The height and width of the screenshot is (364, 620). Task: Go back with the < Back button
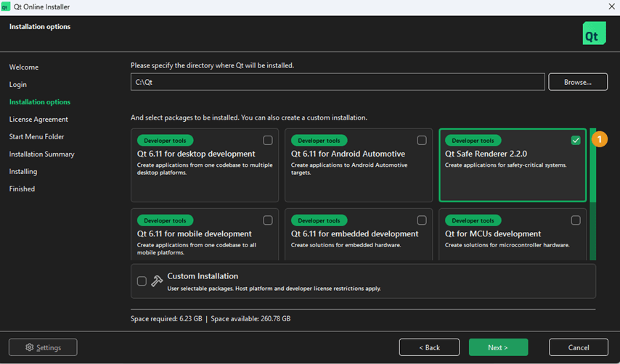429,347
